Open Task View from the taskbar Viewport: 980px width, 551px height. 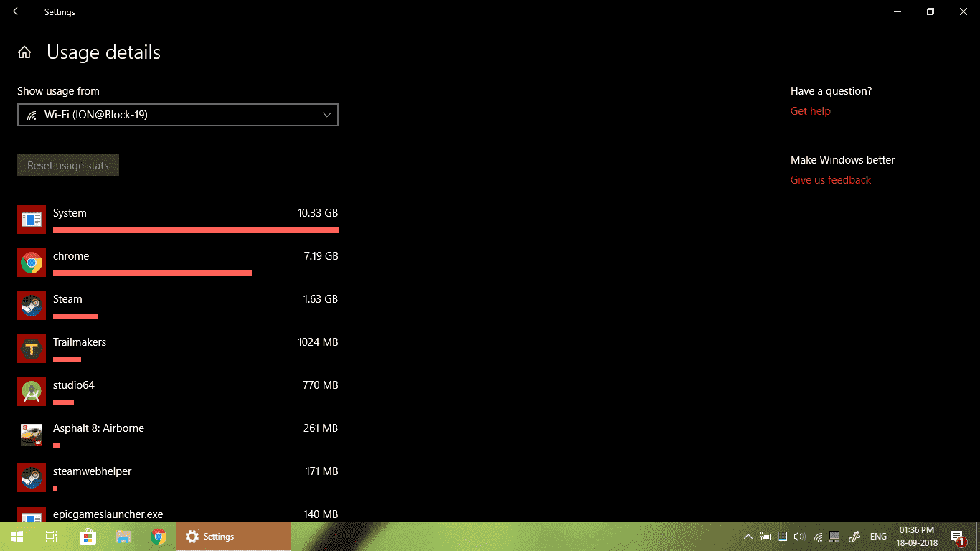(52, 537)
